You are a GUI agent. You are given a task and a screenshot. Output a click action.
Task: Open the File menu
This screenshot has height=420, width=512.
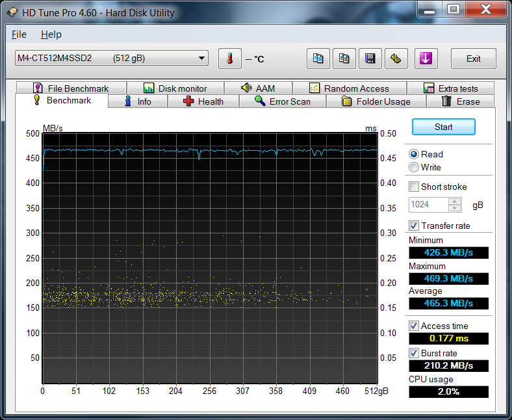(x=19, y=34)
